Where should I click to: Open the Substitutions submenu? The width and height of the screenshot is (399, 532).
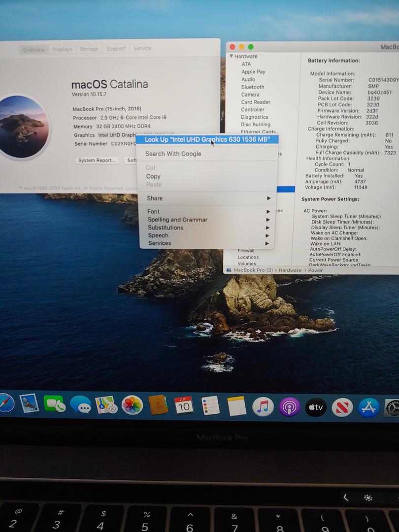(x=207, y=228)
